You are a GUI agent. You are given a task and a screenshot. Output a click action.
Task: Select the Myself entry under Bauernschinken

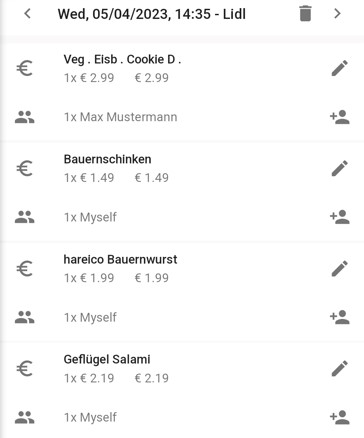pos(90,217)
